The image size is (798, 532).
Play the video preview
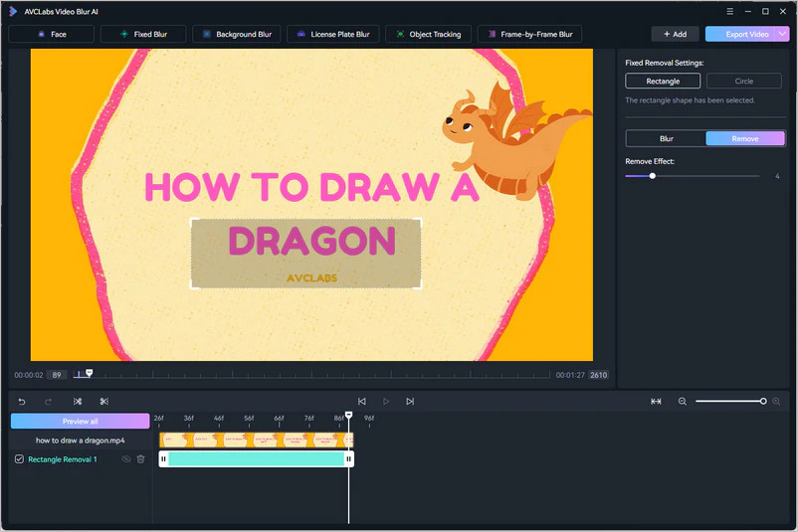pos(386,402)
